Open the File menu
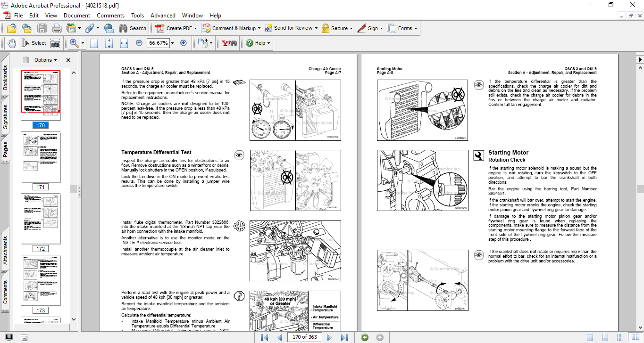 coord(18,16)
